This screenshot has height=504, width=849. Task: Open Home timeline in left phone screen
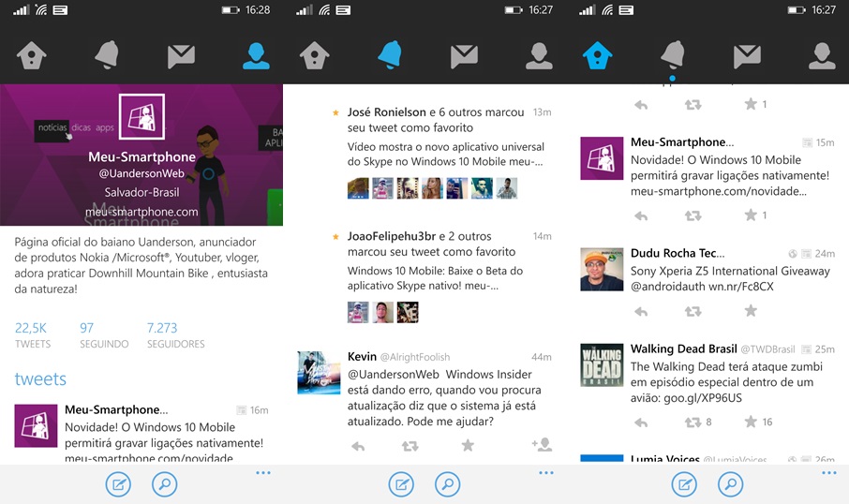(x=32, y=55)
